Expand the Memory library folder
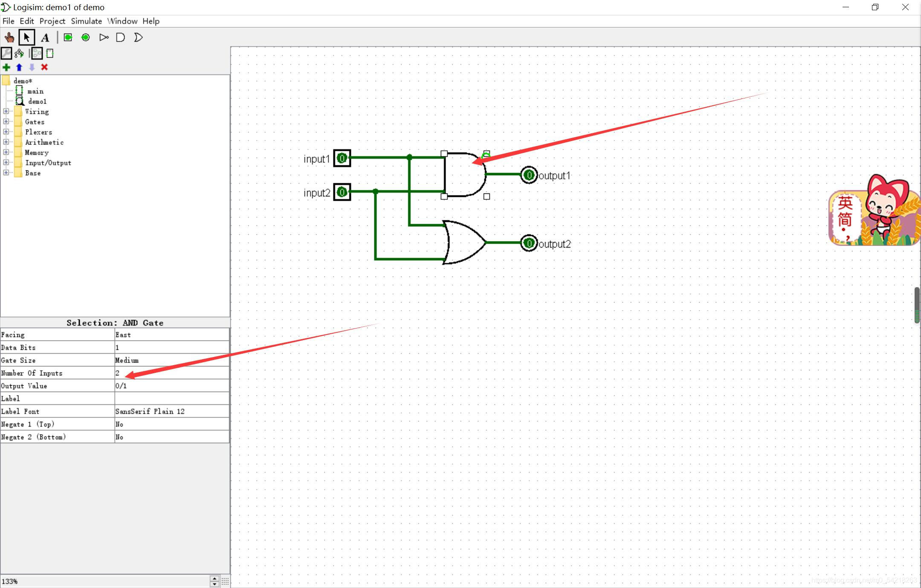The image size is (921, 588). 6,152
